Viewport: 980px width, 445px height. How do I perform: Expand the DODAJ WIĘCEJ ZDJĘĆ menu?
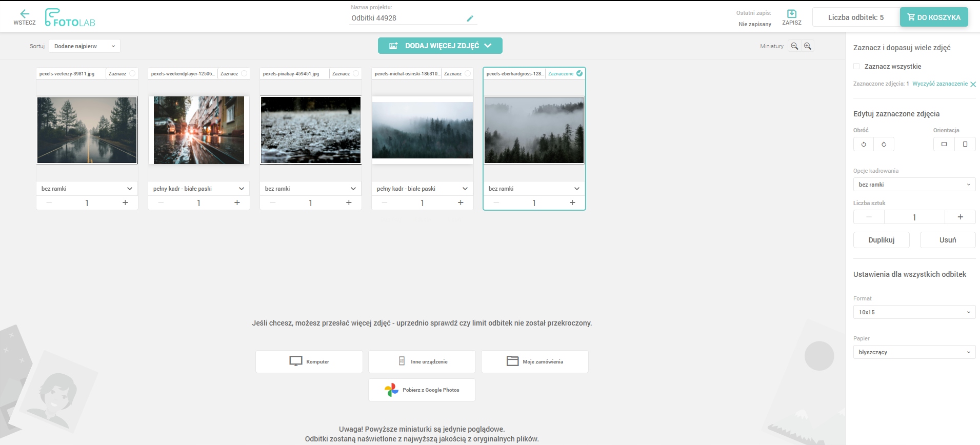pyautogui.click(x=440, y=46)
